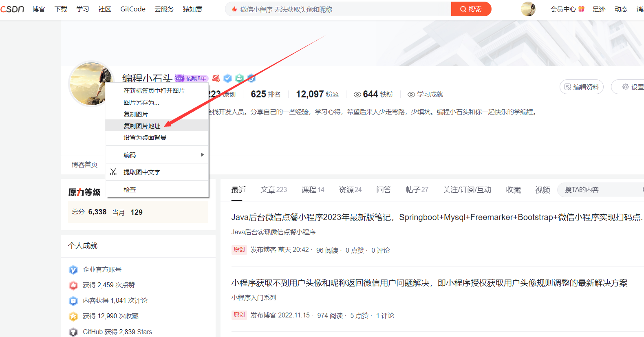Image resolution: width=644 pixels, height=337 pixels.
Task: Click the 总分 6,338 score
Action: pyautogui.click(x=89, y=212)
